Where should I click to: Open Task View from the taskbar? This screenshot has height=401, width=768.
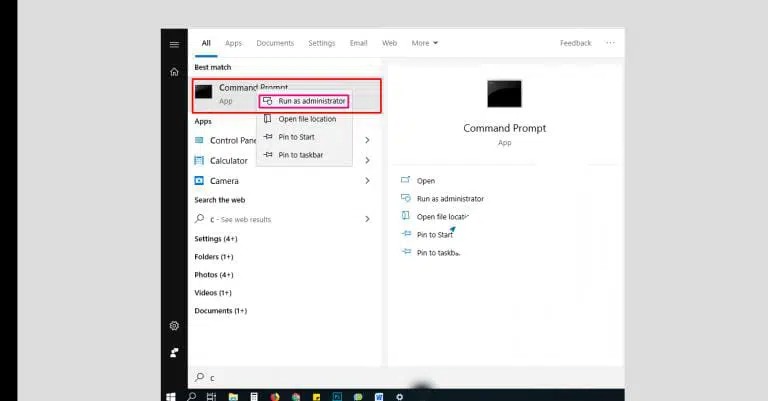pos(212,397)
